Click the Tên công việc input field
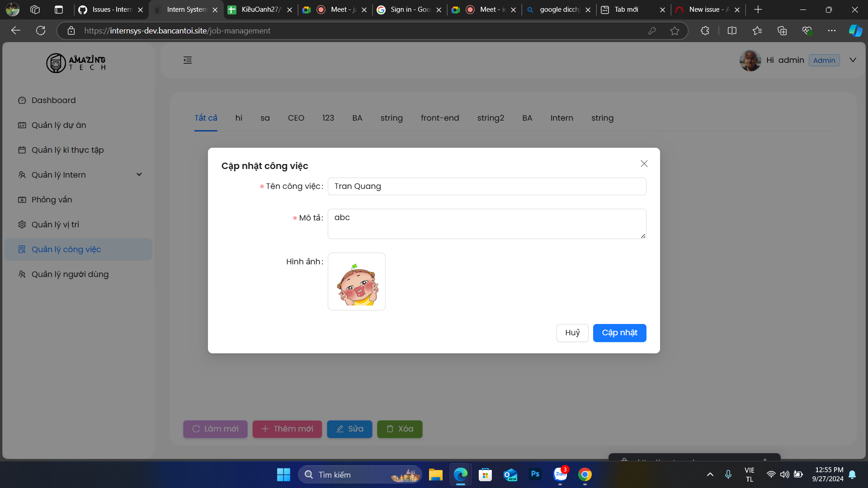The width and height of the screenshot is (868, 488). (486, 187)
